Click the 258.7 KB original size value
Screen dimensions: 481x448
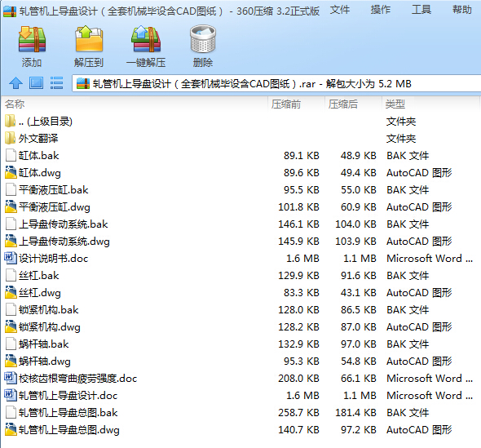298,412
